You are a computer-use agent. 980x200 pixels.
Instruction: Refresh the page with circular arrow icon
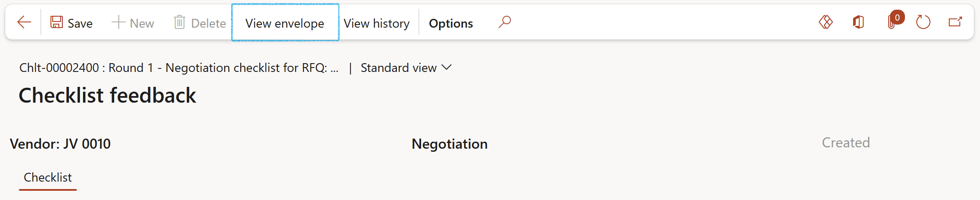click(x=923, y=22)
